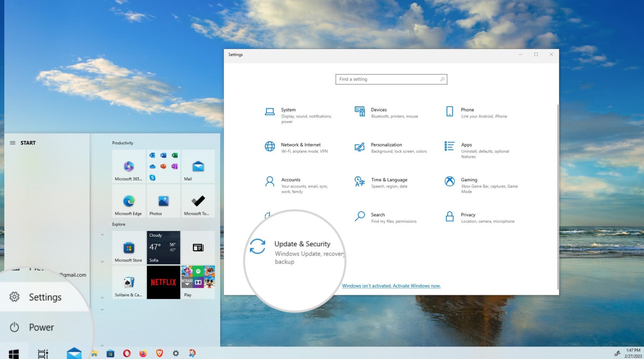Image resolution: width=644 pixels, height=359 pixels.
Task: Click the Explore group header
Action: coord(119,224)
